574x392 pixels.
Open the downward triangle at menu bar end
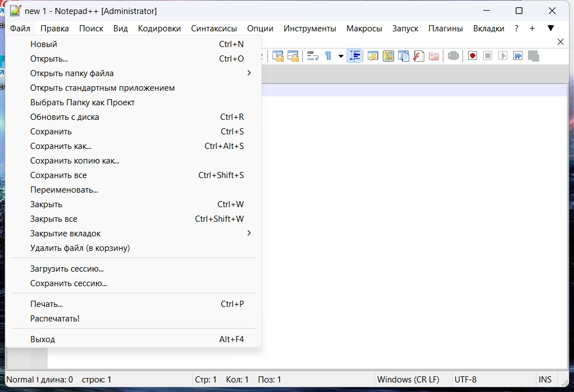click(x=550, y=28)
